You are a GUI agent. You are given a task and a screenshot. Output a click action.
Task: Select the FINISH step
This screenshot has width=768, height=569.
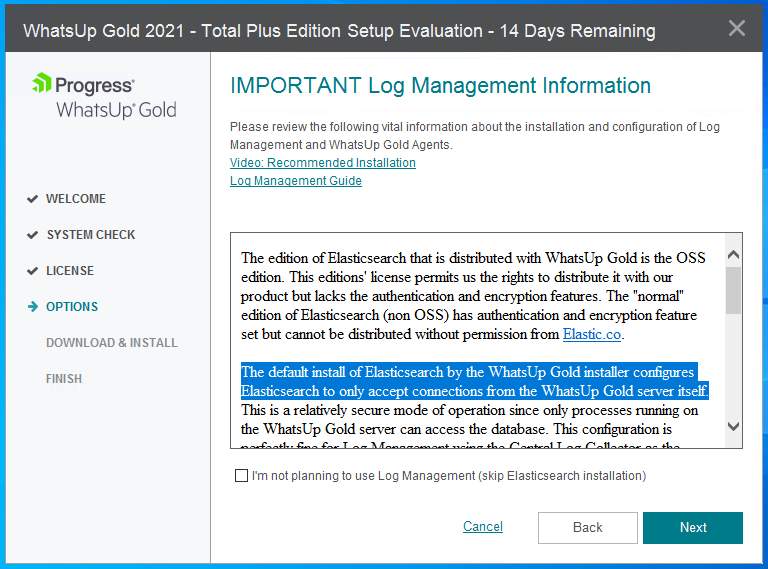64,379
